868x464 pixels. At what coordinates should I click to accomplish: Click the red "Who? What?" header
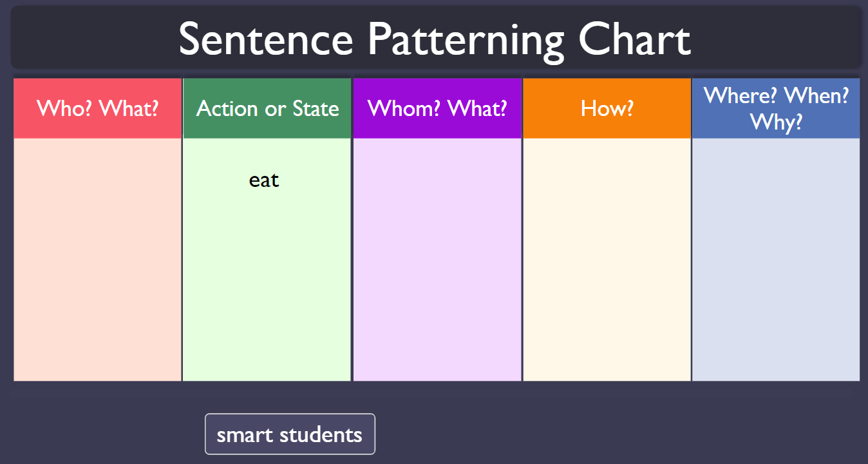pos(97,108)
